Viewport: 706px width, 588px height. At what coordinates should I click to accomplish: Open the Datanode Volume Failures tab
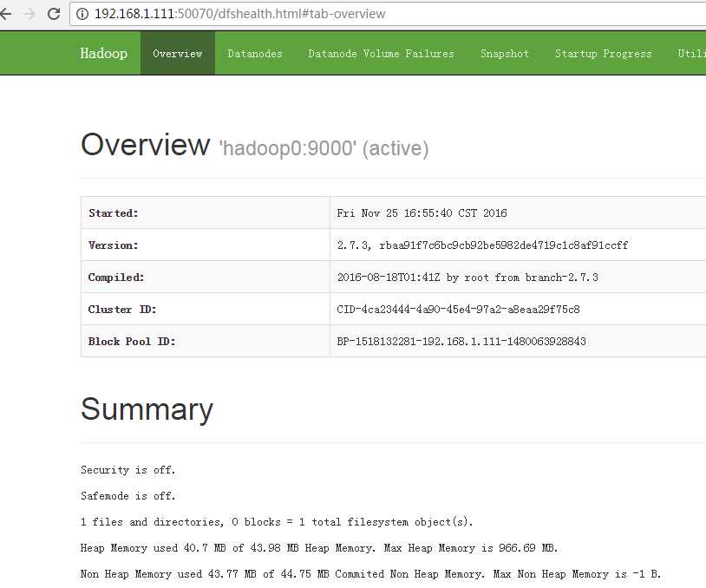click(381, 54)
